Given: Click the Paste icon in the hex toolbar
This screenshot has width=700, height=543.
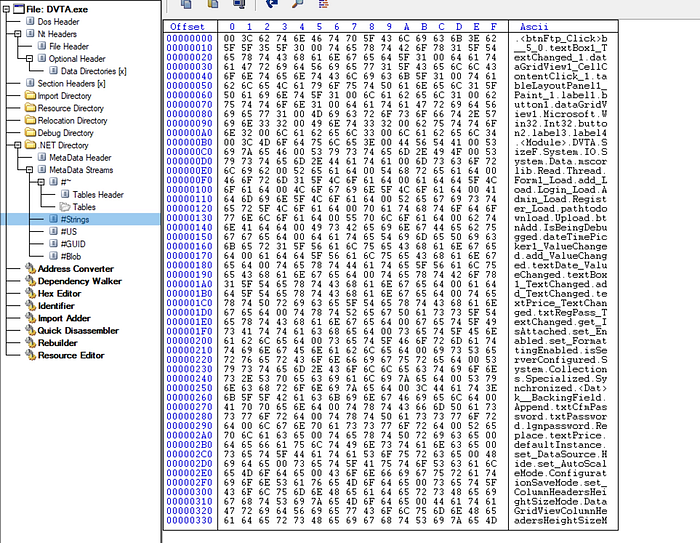Looking at the screenshot, I should 213,4.
